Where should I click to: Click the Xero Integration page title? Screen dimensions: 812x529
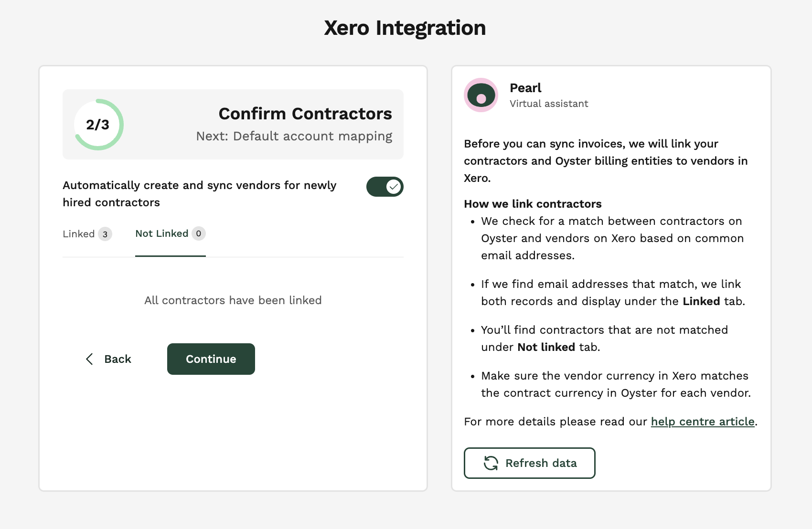point(405,28)
